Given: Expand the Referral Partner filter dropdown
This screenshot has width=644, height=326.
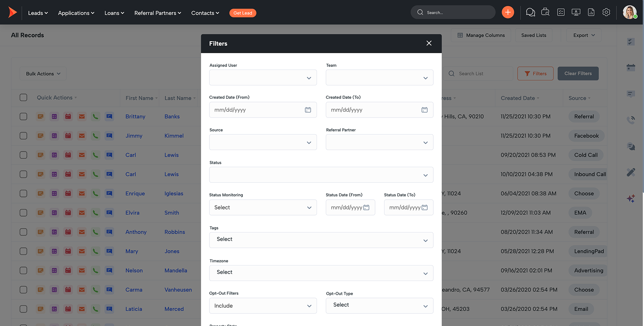Looking at the screenshot, I should pyautogui.click(x=380, y=142).
